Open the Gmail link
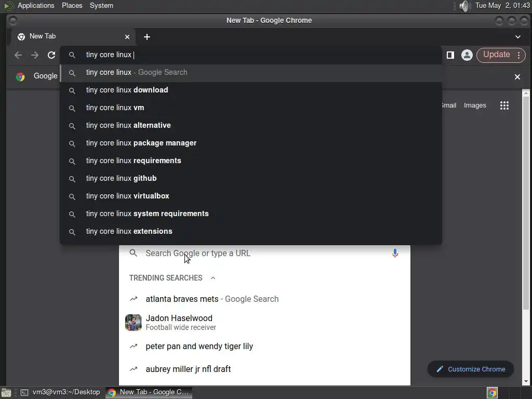Viewport: 532px width, 399px height. (449, 105)
